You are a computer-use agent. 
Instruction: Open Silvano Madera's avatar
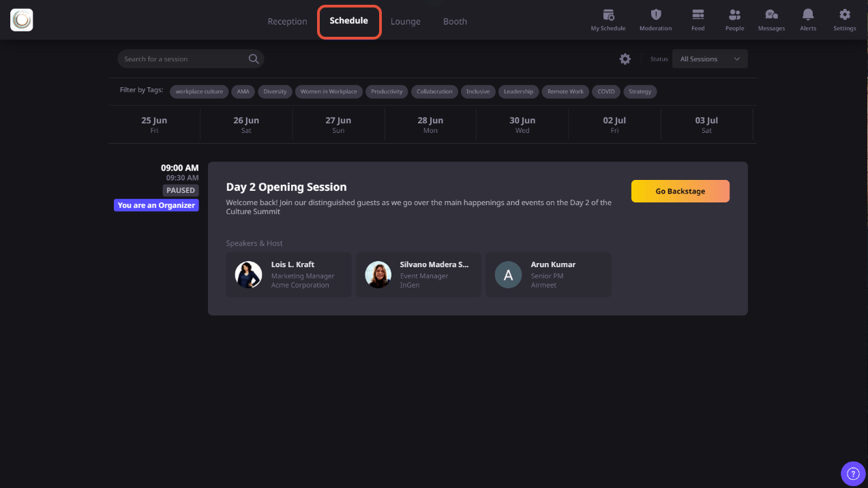click(x=378, y=275)
